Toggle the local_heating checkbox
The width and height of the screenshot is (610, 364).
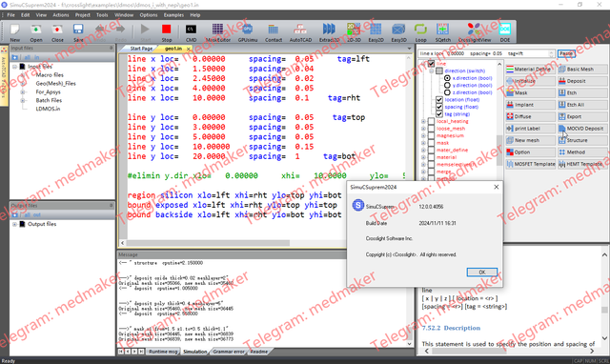[431, 121]
